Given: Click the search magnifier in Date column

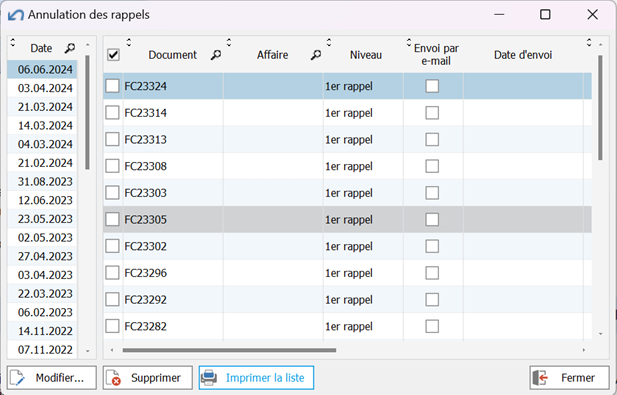Looking at the screenshot, I should (70, 48).
